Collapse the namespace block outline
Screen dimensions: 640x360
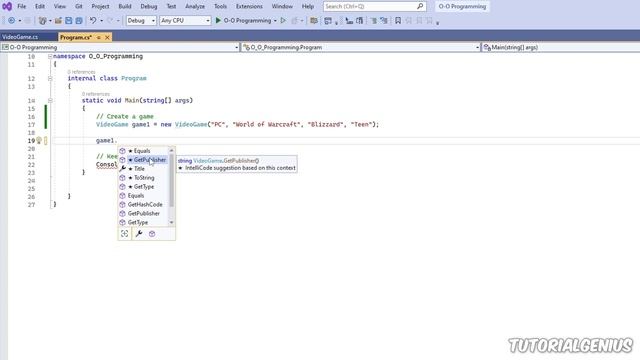(50, 56)
